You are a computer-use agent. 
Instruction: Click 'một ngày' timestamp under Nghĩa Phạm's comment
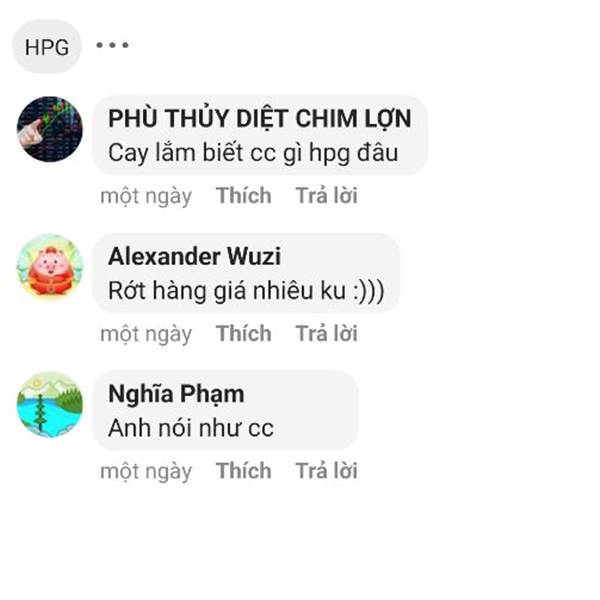(146, 472)
